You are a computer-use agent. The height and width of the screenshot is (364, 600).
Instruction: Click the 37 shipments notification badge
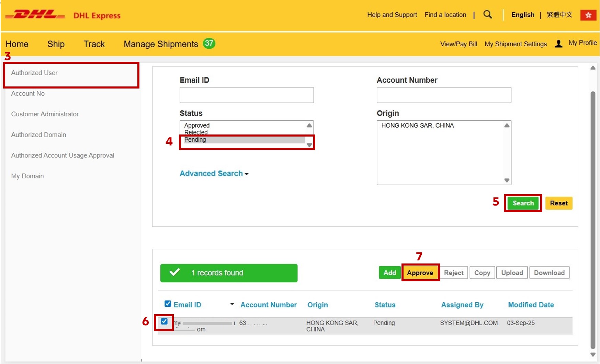209,43
